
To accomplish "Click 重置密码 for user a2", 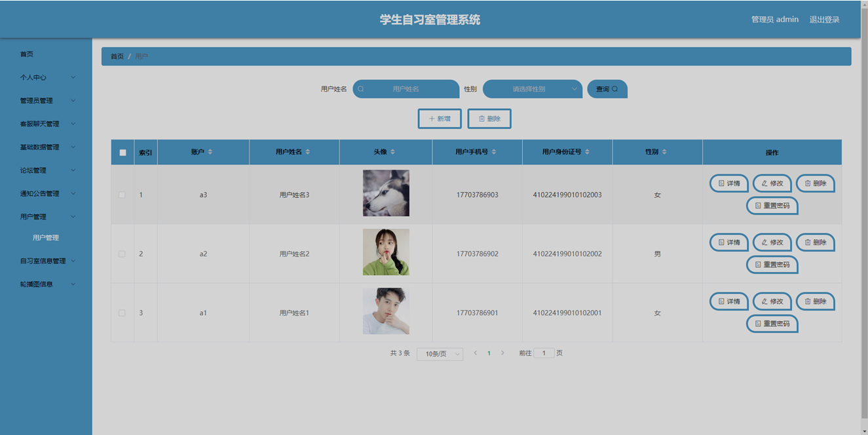I will [x=772, y=265].
